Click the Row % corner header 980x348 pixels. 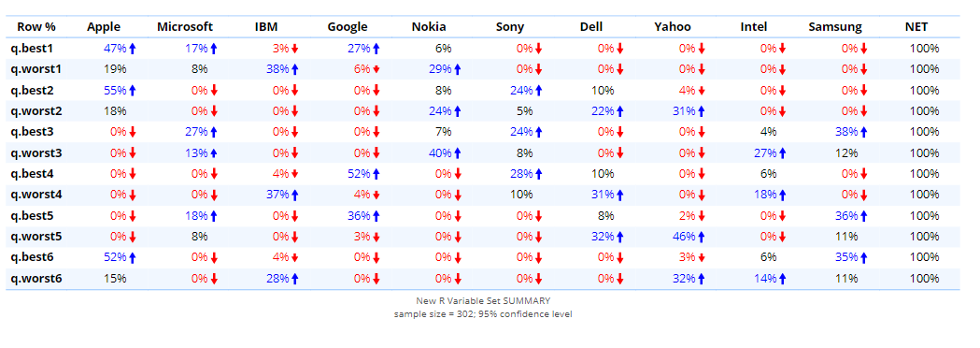coord(36,27)
